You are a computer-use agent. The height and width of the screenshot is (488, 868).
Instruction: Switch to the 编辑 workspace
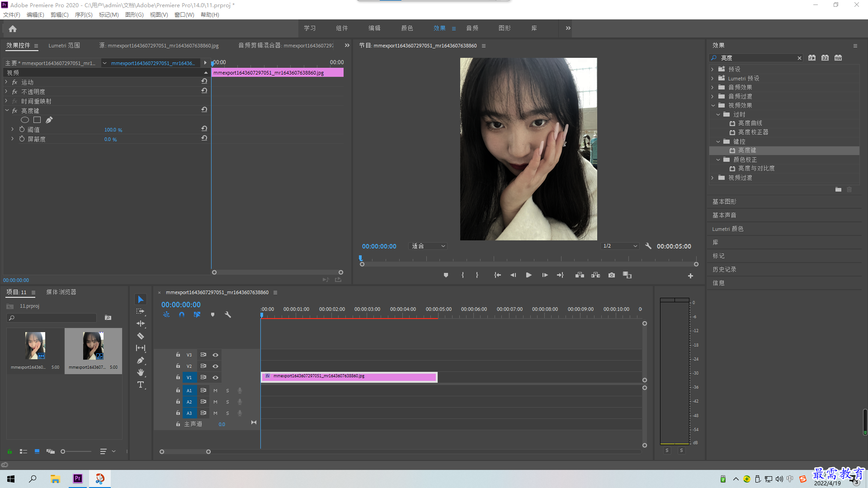pos(374,28)
